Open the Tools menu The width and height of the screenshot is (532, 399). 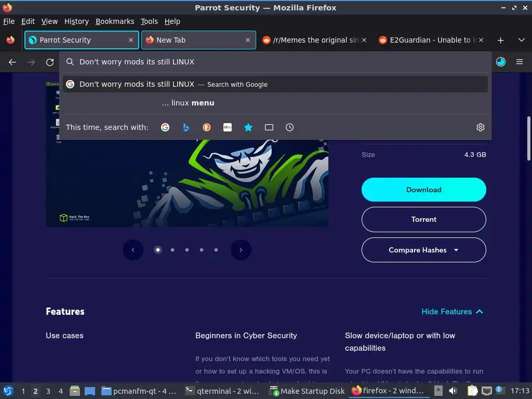(x=149, y=21)
